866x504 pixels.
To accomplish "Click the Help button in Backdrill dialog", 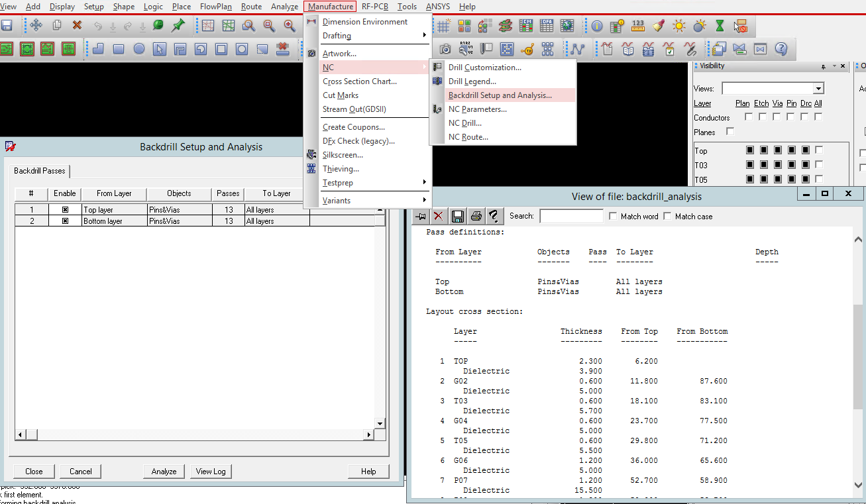I will coord(368,472).
